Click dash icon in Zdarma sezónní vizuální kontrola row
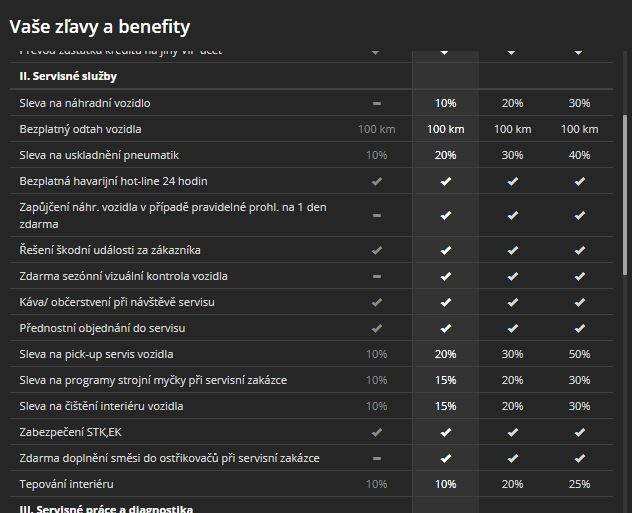This screenshot has width=632, height=513. (x=376, y=276)
